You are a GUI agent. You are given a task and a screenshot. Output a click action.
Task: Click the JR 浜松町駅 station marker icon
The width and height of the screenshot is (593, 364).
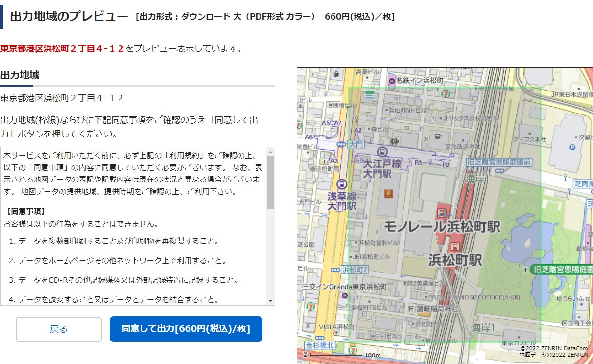(x=455, y=247)
